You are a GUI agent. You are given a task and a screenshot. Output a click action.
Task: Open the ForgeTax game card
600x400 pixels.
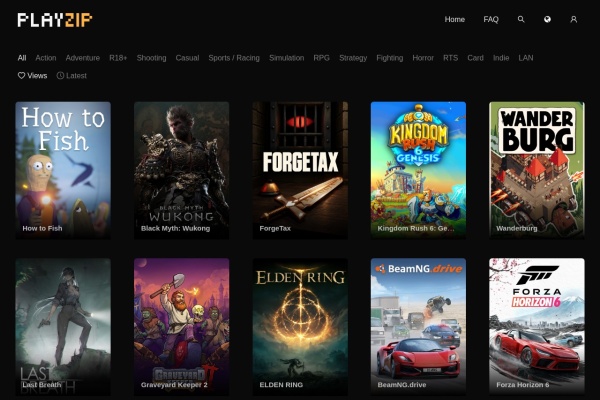click(300, 170)
